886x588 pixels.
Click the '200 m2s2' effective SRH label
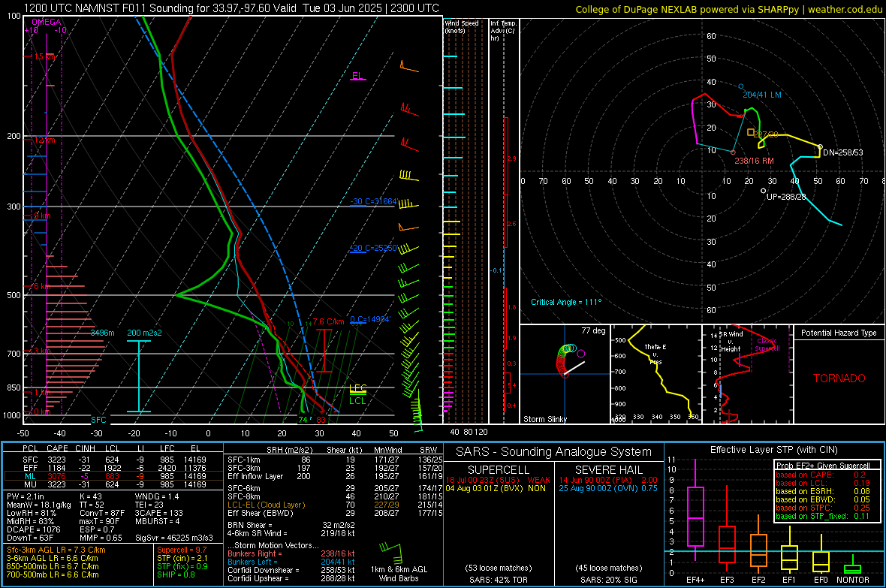point(144,333)
